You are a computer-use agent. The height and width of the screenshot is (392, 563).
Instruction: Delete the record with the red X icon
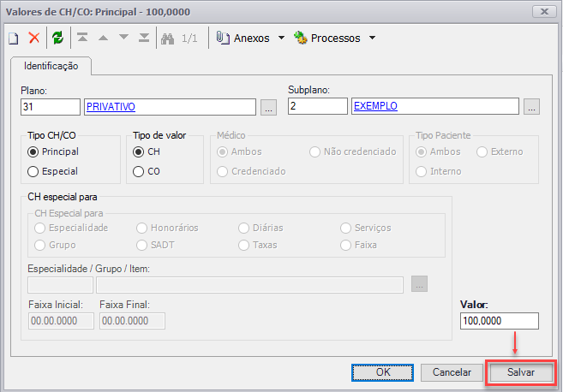click(34, 38)
